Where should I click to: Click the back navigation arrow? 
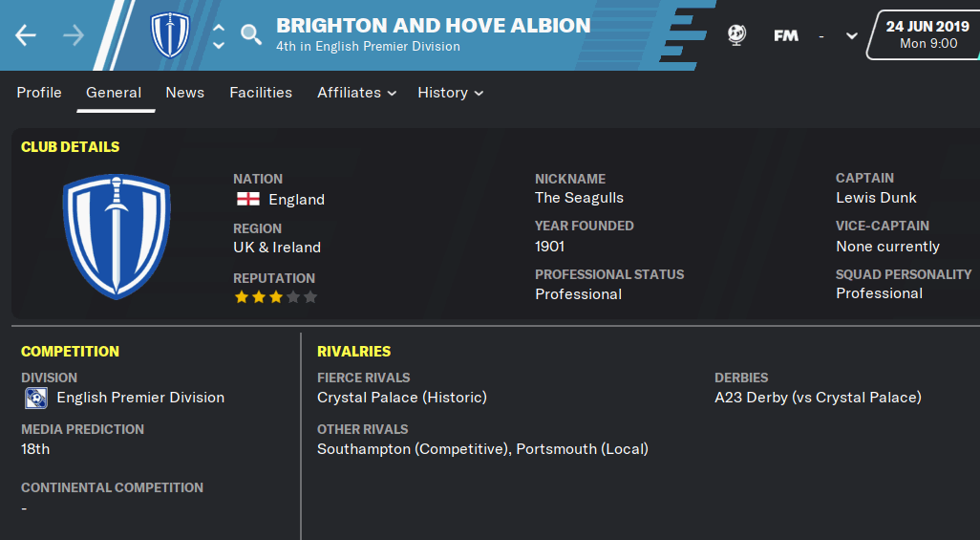(26, 35)
